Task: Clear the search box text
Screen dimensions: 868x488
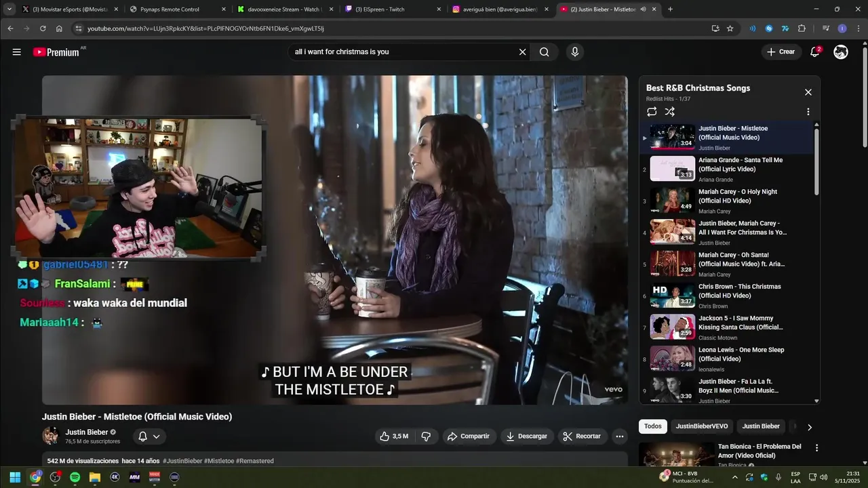Action: (x=522, y=52)
